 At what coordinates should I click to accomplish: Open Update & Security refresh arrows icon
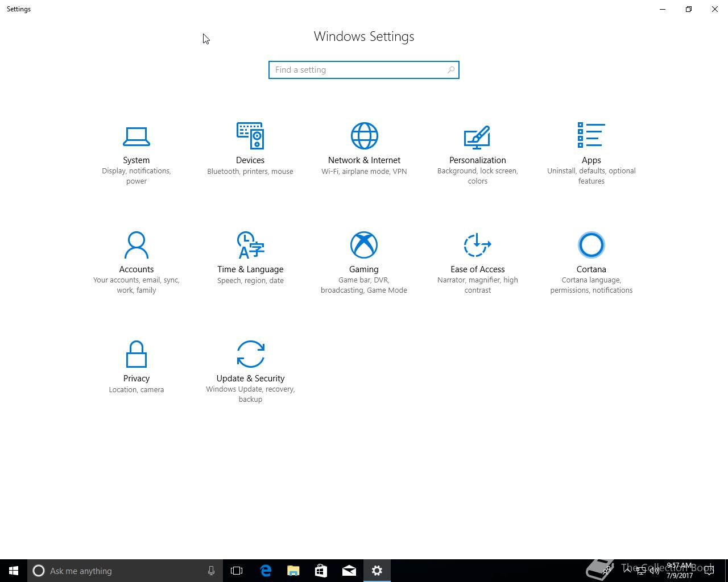pos(250,354)
